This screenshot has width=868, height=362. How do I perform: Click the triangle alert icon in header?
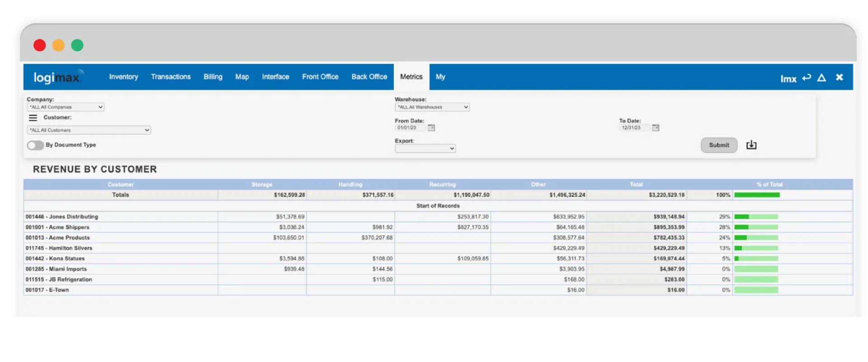pos(822,78)
